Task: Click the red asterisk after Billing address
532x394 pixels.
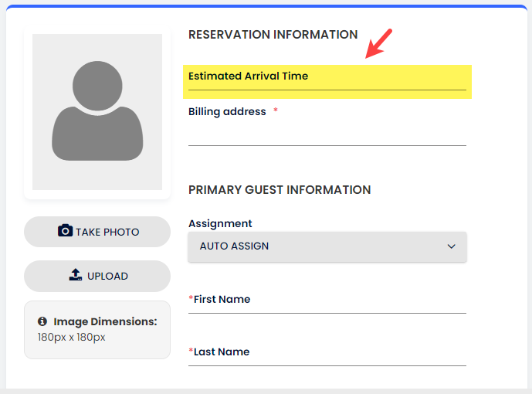Action: pyautogui.click(x=276, y=111)
